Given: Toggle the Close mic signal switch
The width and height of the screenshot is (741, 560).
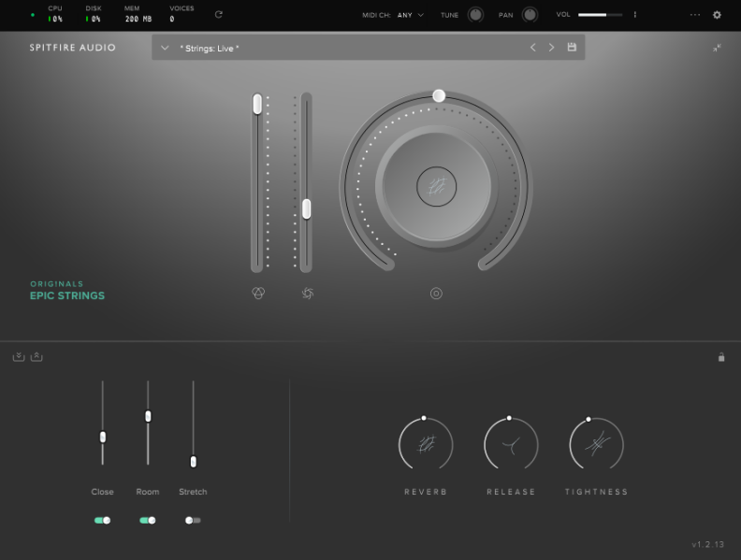Looking at the screenshot, I should point(102,520).
